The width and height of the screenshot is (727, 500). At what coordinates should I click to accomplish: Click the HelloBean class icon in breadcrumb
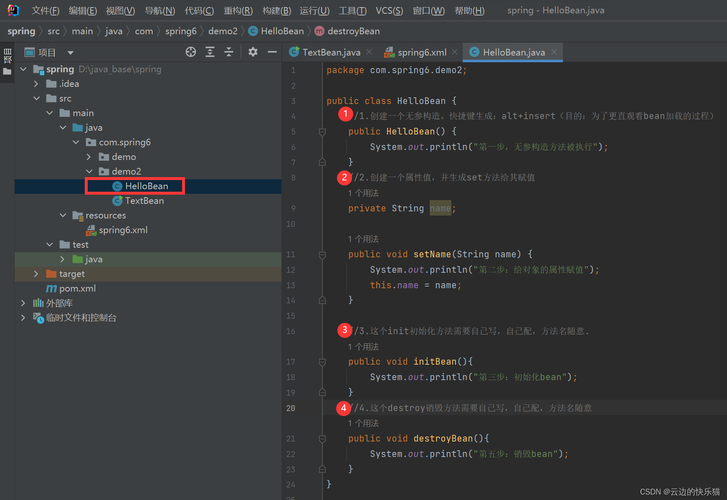click(x=253, y=31)
